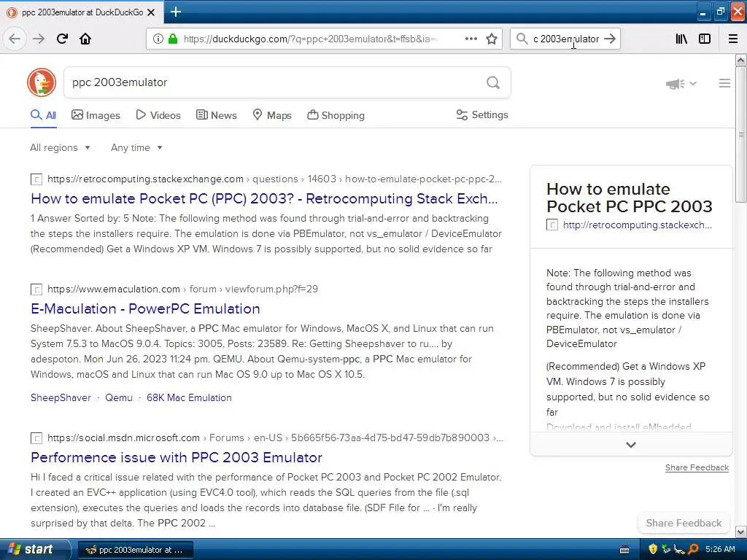Expand the Any time filter

[136, 147]
